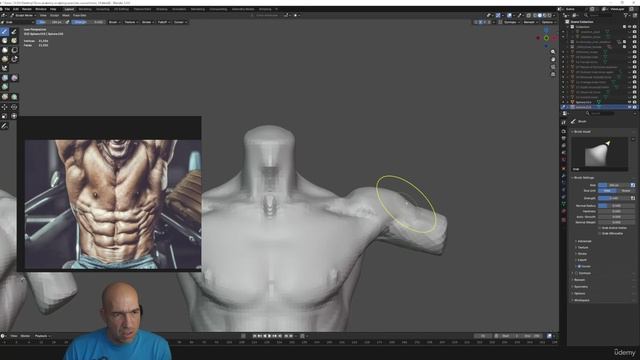Select the Clay brush tool
640x360 pixels.
click(x=4, y=41)
